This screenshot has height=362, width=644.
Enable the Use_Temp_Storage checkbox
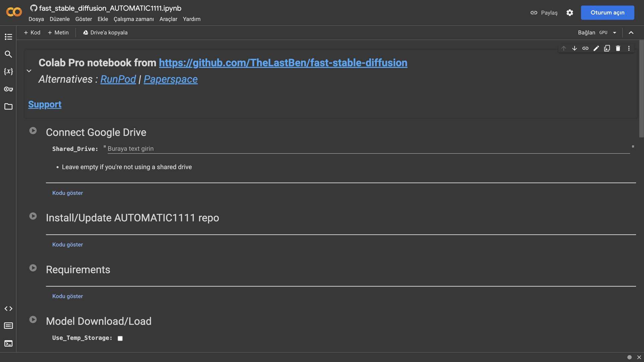click(x=120, y=338)
